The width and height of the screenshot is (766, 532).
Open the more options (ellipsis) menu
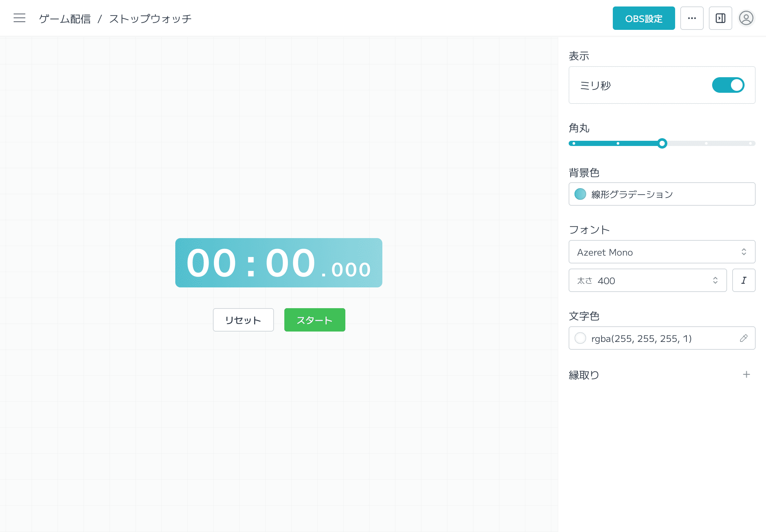click(x=692, y=18)
